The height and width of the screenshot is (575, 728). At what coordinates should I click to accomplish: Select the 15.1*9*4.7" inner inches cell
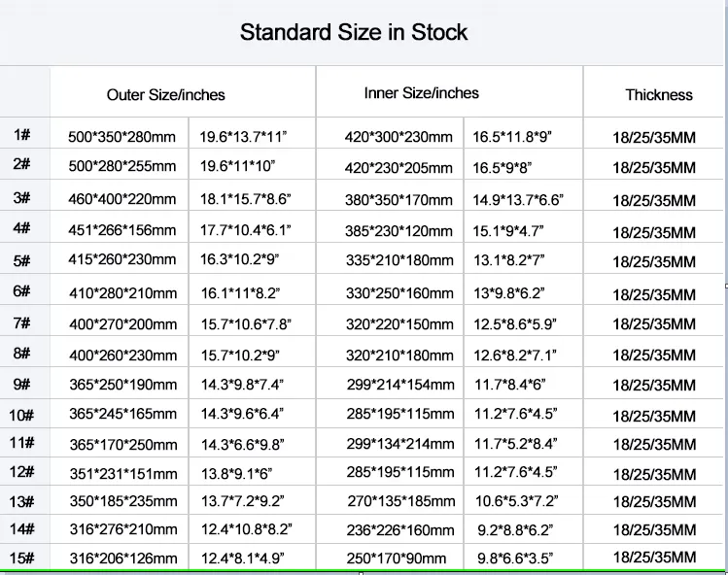coord(523,227)
